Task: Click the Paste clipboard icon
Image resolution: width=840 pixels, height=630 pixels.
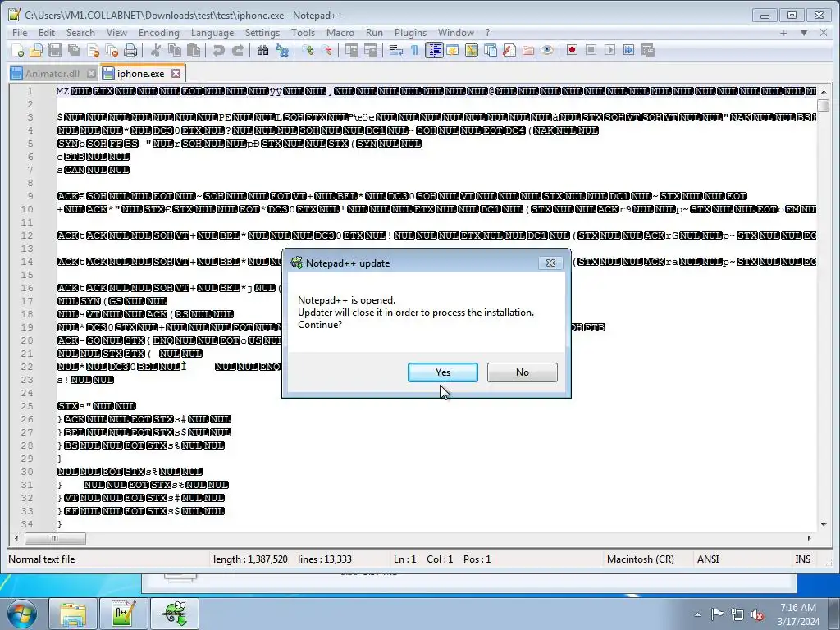Action: 194,50
